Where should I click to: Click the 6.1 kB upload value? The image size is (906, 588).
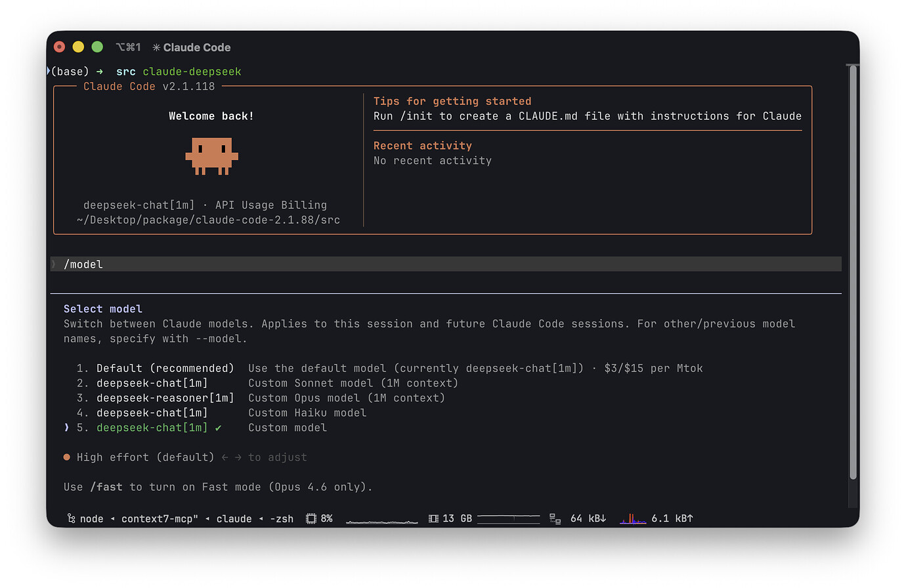(x=672, y=518)
